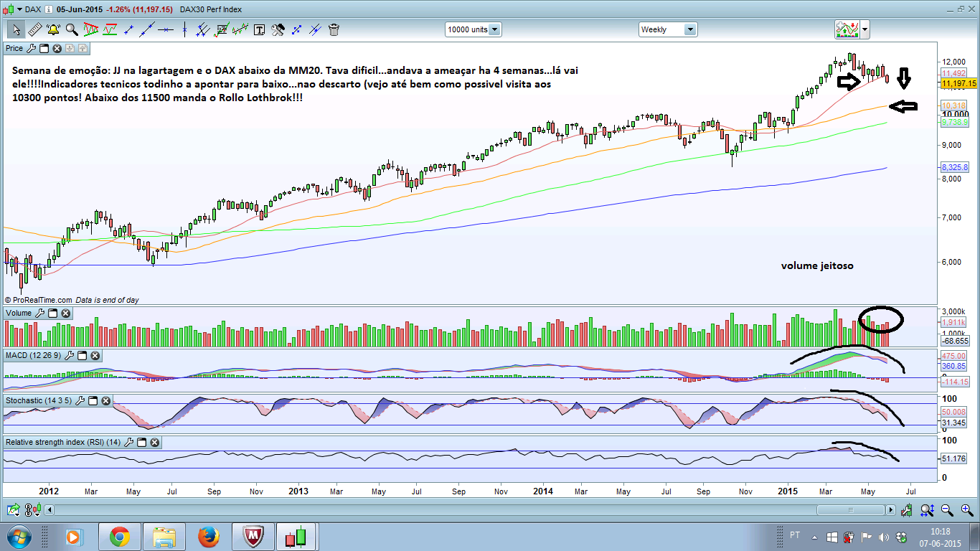Select the crossed-out line hide tool

pyautogui.click(x=315, y=29)
